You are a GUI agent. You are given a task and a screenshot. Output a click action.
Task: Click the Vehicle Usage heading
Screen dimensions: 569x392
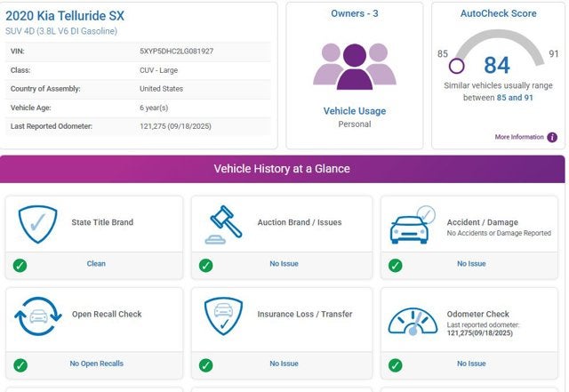click(354, 111)
